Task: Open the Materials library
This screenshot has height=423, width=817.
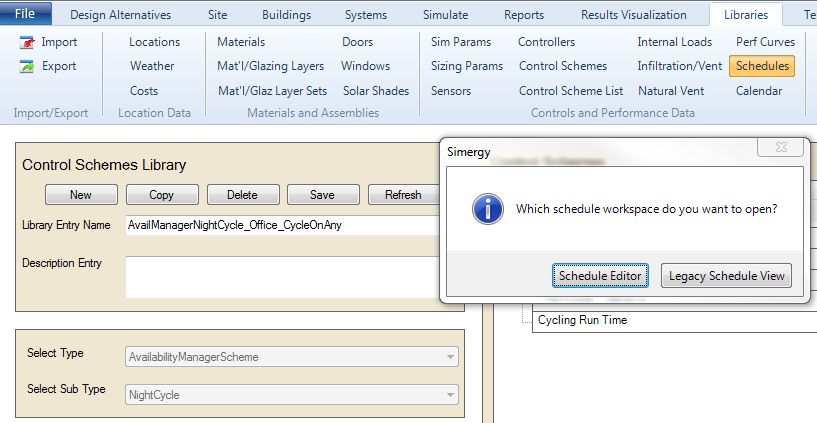Action: coord(241,42)
